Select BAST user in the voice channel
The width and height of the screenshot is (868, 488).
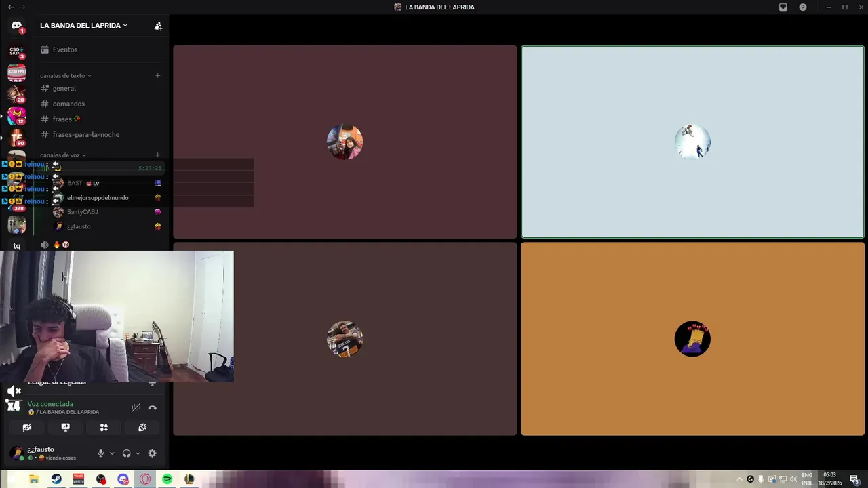tap(107, 183)
